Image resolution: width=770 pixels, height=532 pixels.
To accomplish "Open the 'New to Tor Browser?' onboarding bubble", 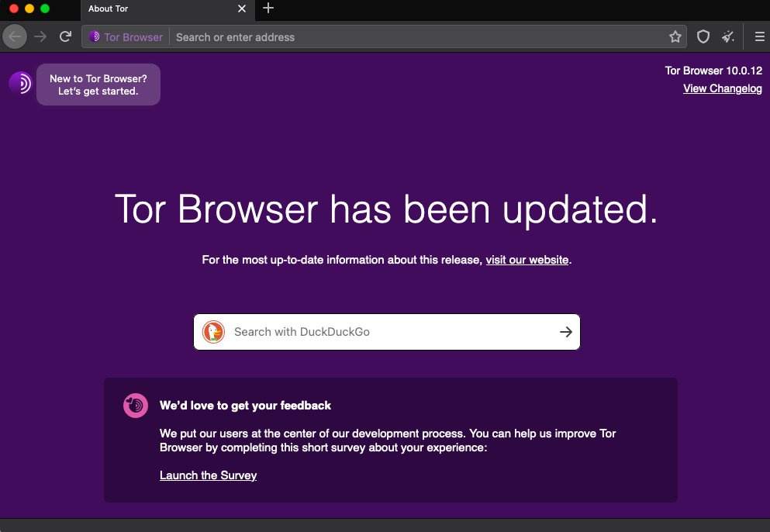I will coord(98,85).
